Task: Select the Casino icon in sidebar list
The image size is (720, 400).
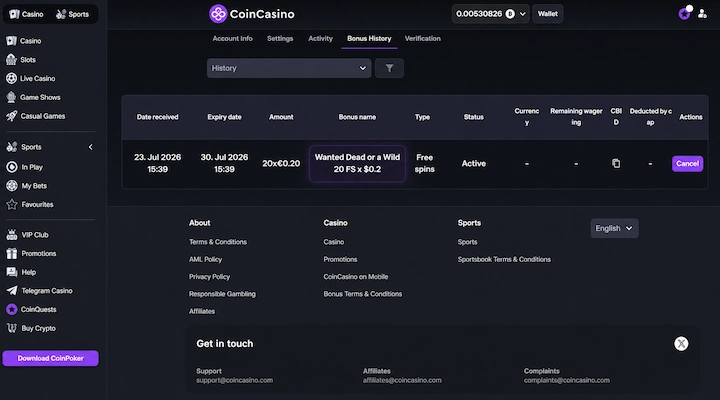Action: [x=11, y=41]
